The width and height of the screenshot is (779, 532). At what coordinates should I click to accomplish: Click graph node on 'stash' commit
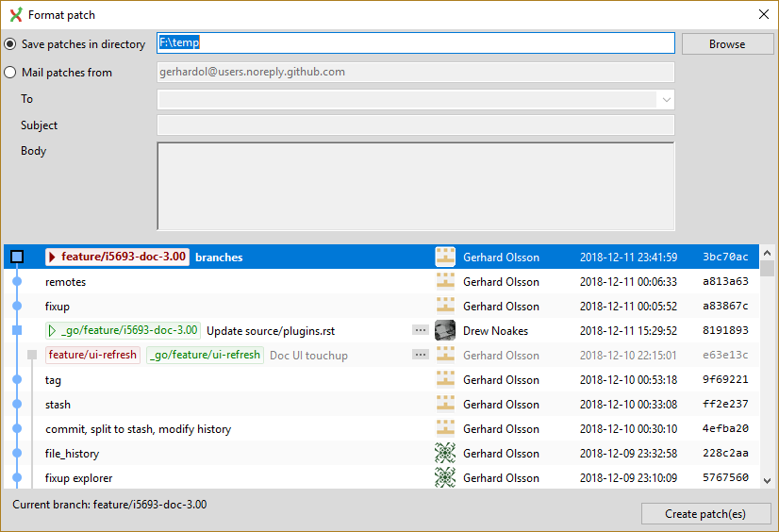click(x=17, y=404)
